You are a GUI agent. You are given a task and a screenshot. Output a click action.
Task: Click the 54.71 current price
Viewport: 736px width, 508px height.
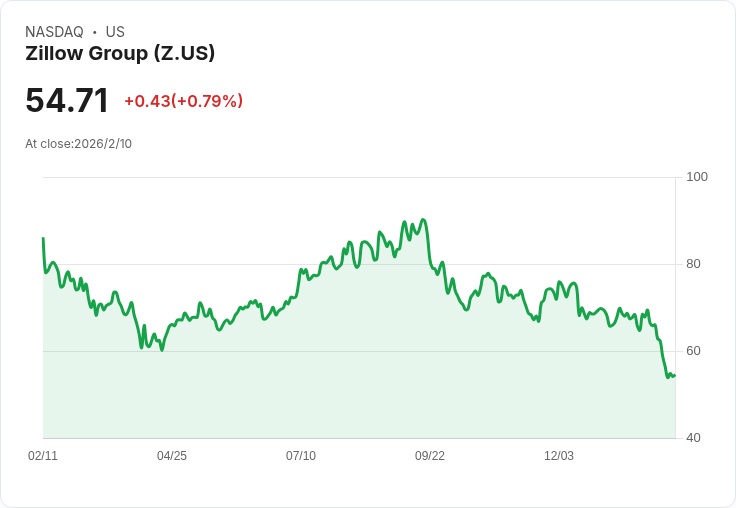point(67,101)
